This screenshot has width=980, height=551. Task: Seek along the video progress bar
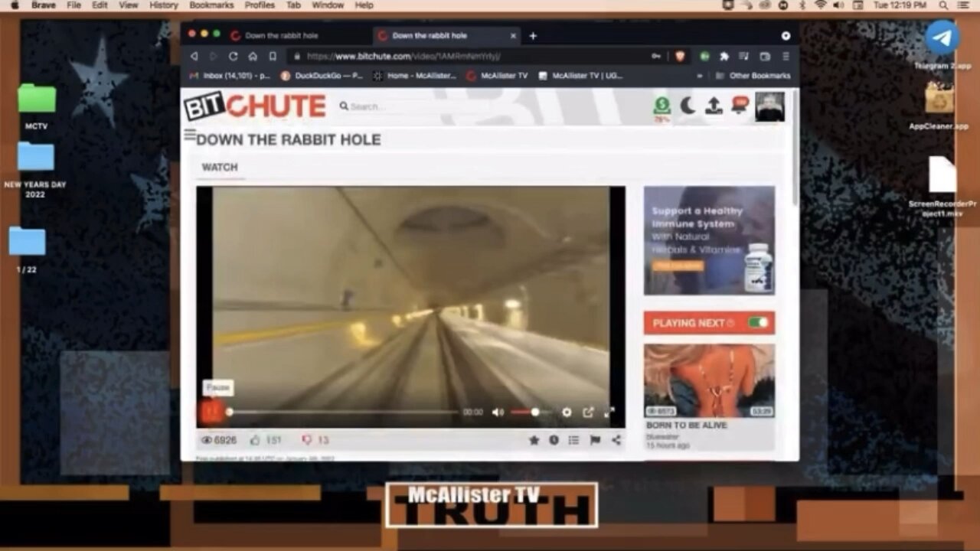click(x=342, y=412)
